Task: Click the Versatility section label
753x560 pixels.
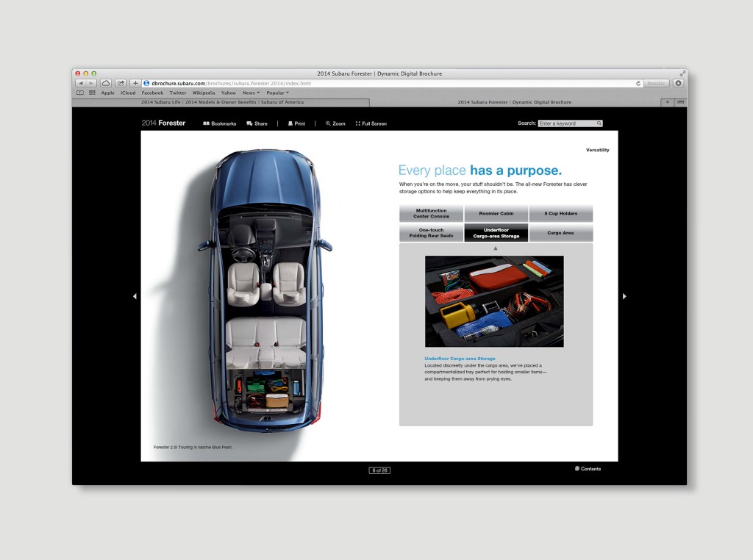Action: (597, 150)
